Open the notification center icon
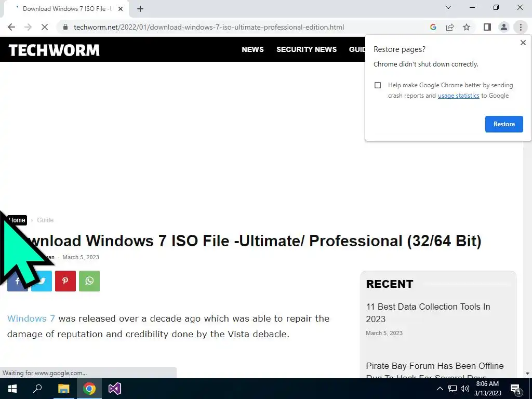 pos(516,389)
